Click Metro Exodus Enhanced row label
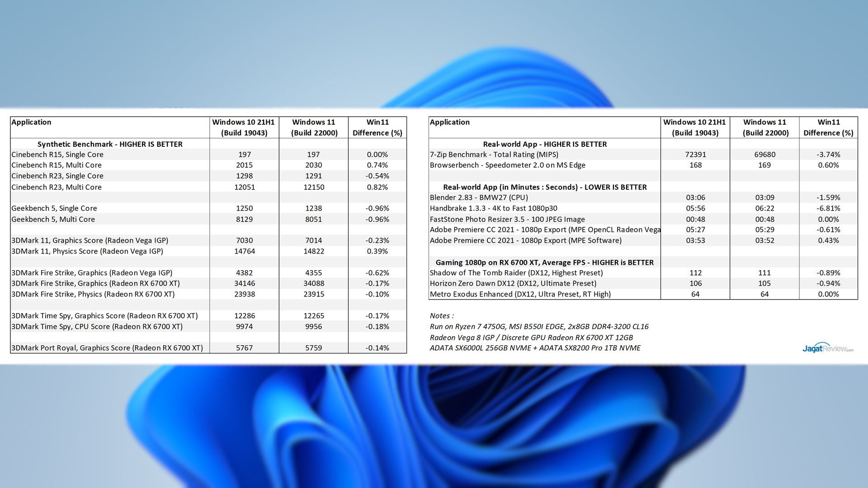This screenshot has height=488, width=868. pyautogui.click(x=520, y=294)
